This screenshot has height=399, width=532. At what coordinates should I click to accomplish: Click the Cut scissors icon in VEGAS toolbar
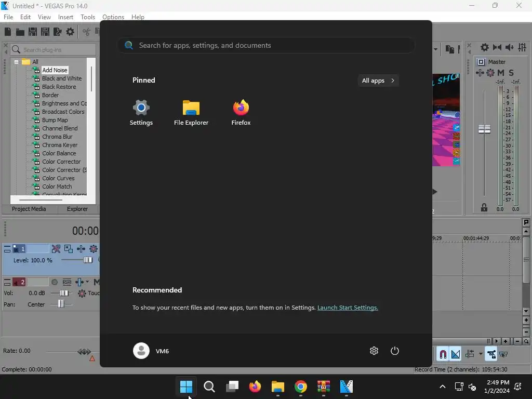coord(87,32)
